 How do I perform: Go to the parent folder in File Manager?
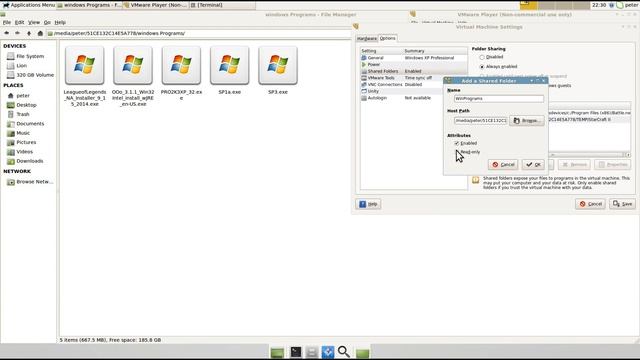point(29,33)
